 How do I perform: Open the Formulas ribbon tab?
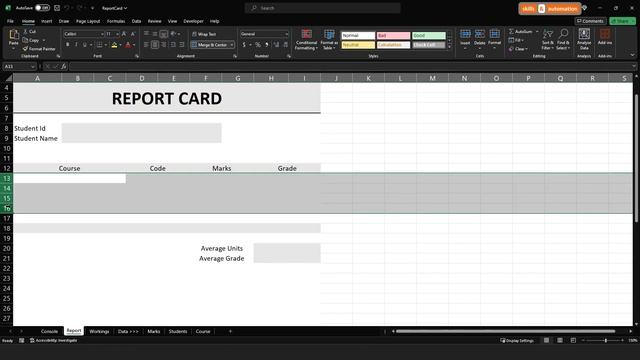116,21
